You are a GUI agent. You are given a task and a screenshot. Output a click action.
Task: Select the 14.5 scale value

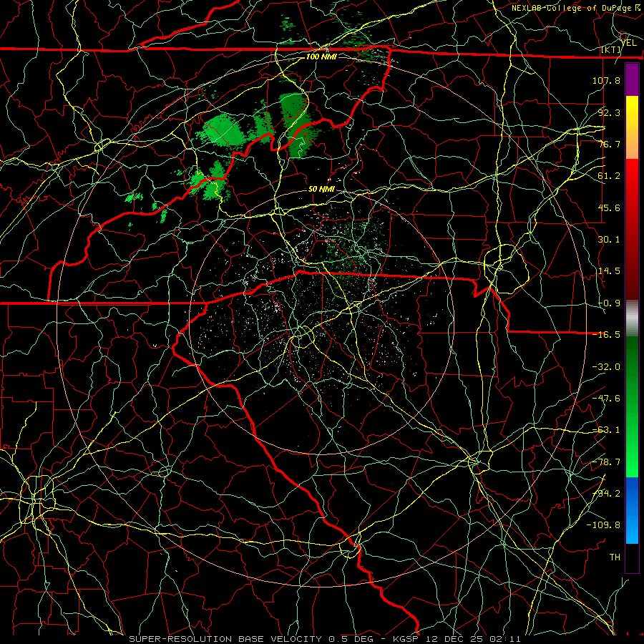tap(609, 271)
